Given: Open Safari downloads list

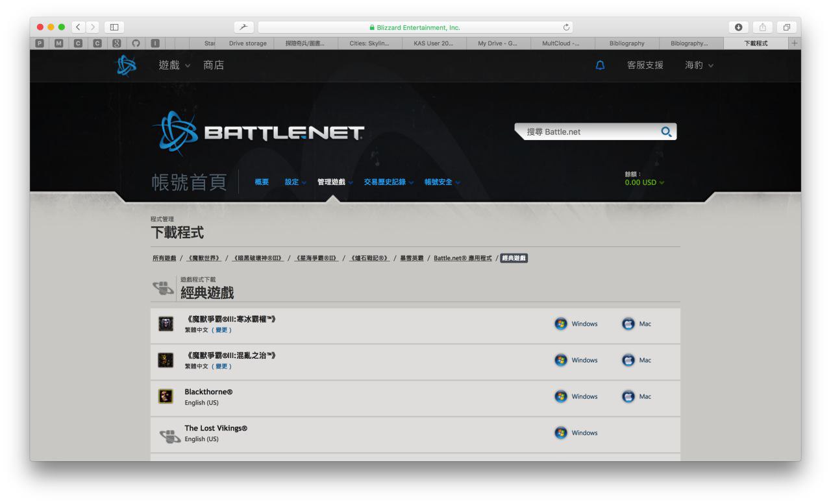Looking at the screenshot, I should 738,27.
